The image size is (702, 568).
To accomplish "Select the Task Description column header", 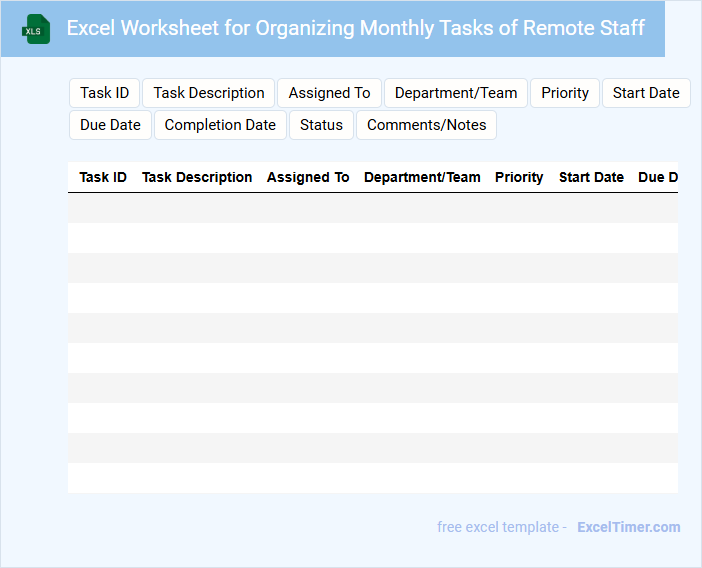I will click(197, 177).
